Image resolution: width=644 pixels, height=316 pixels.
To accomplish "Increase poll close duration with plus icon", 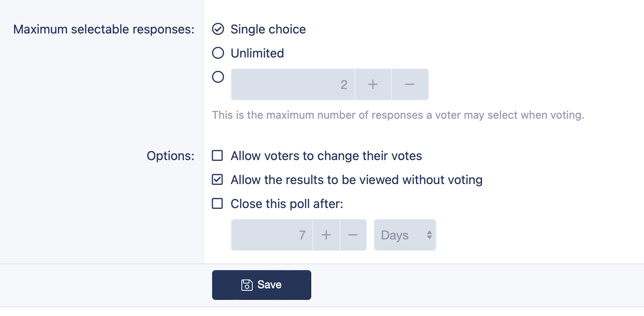I will point(326,235).
